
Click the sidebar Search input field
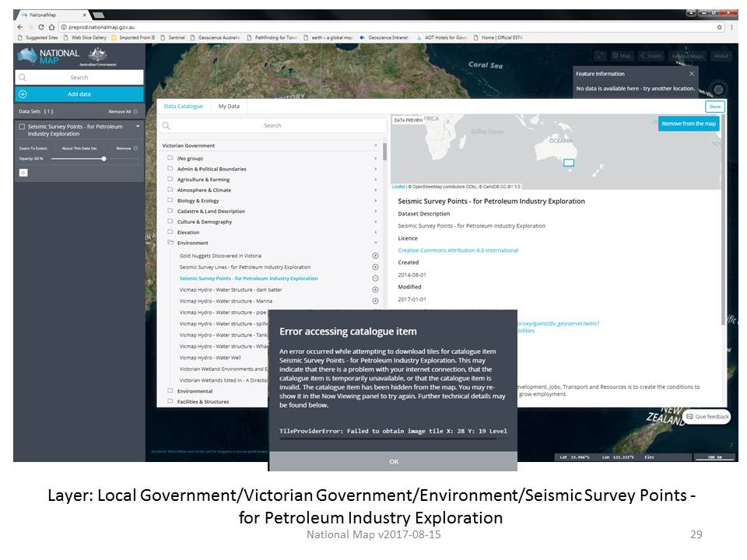(x=79, y=77)
